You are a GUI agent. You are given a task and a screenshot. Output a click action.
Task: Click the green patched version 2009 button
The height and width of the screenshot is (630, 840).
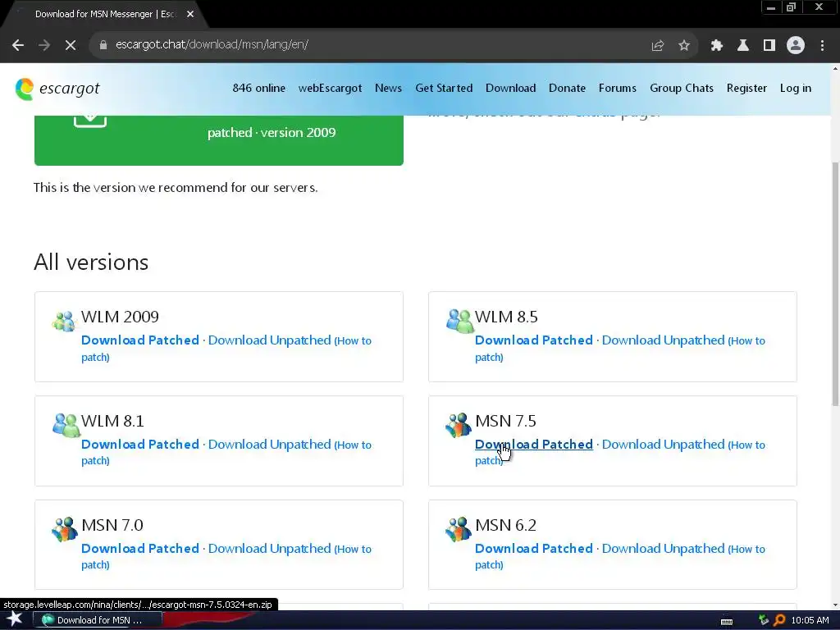click(218, 140)
